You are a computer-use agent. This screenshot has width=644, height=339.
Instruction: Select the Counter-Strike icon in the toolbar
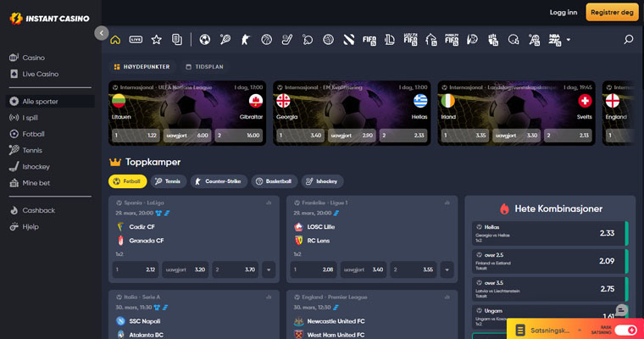pyautogui.click(x=246, y=40)
